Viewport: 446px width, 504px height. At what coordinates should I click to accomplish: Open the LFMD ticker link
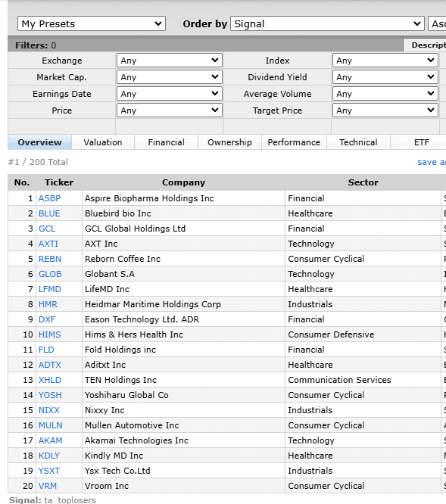[49, 289]
